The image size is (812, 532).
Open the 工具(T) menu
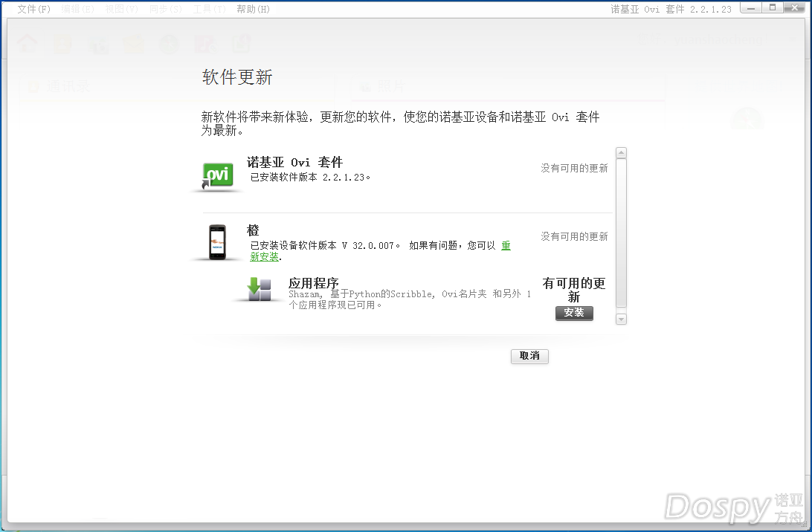(209, 9)
